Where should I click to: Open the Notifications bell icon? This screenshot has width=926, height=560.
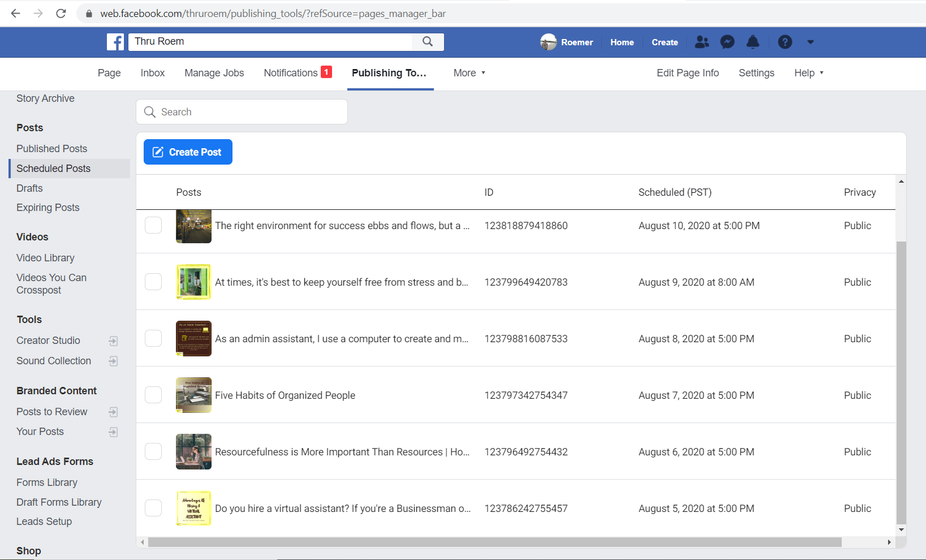(753, 42)
